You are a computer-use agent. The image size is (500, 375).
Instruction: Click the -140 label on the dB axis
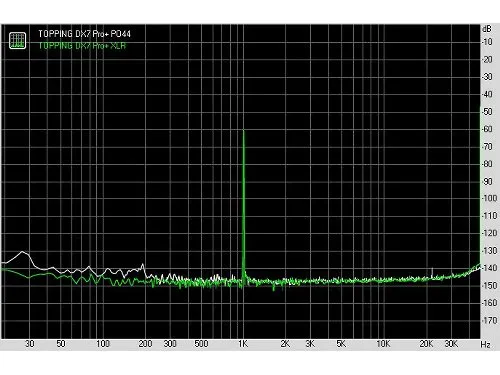[x=489, y=268]
